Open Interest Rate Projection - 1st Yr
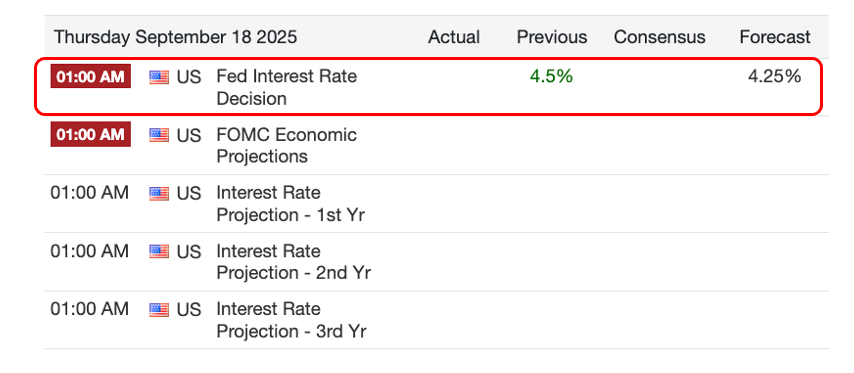Screen dimensions: 854x373 (x=290, y=204)
